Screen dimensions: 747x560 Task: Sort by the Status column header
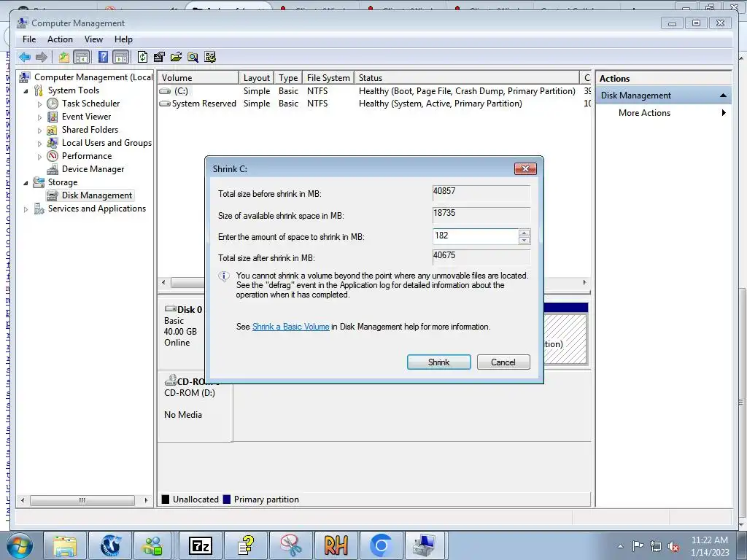(467, 77)
